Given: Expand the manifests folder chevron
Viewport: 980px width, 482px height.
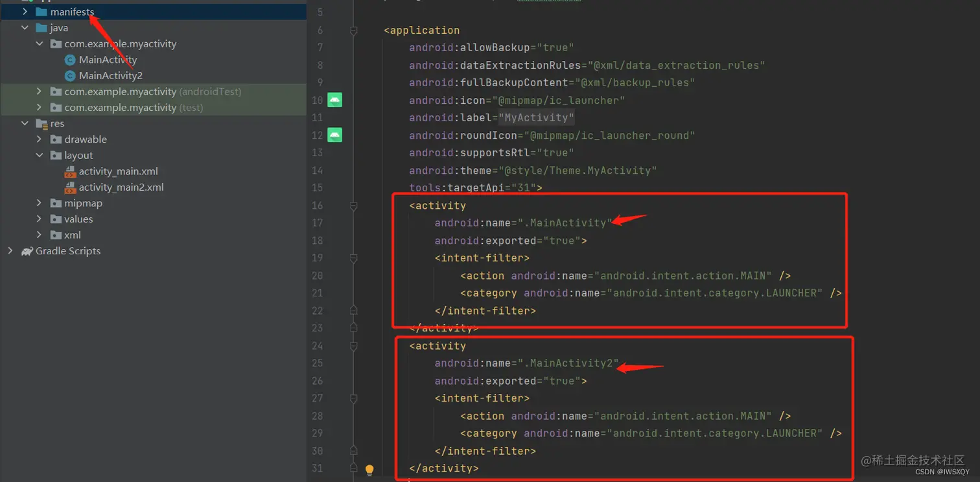Looking at the screenshot, I should click(25, 12).
